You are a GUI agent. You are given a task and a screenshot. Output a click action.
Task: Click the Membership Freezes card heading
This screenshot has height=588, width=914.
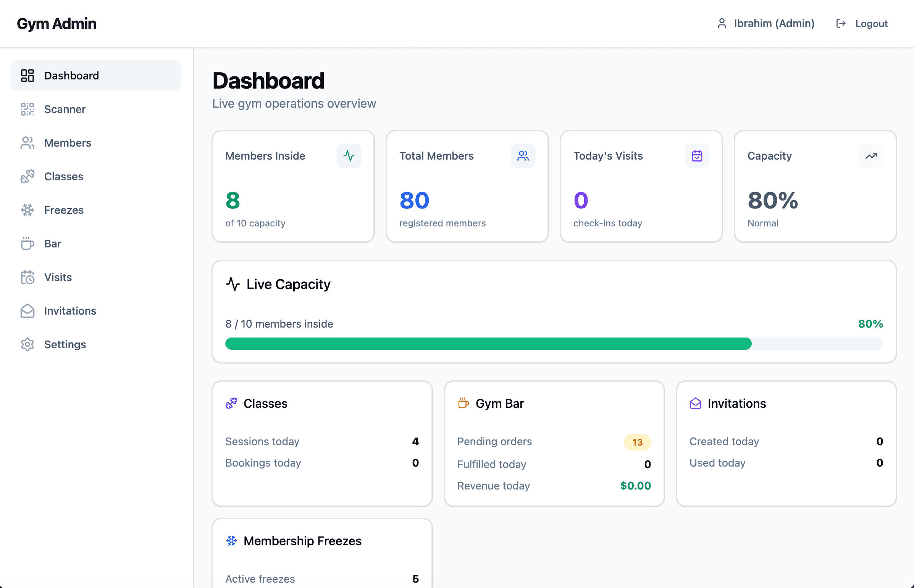point(302,541)
